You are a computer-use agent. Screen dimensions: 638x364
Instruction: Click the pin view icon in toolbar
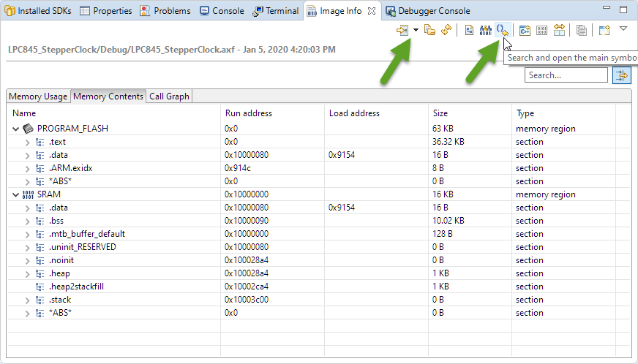(604, 30)
